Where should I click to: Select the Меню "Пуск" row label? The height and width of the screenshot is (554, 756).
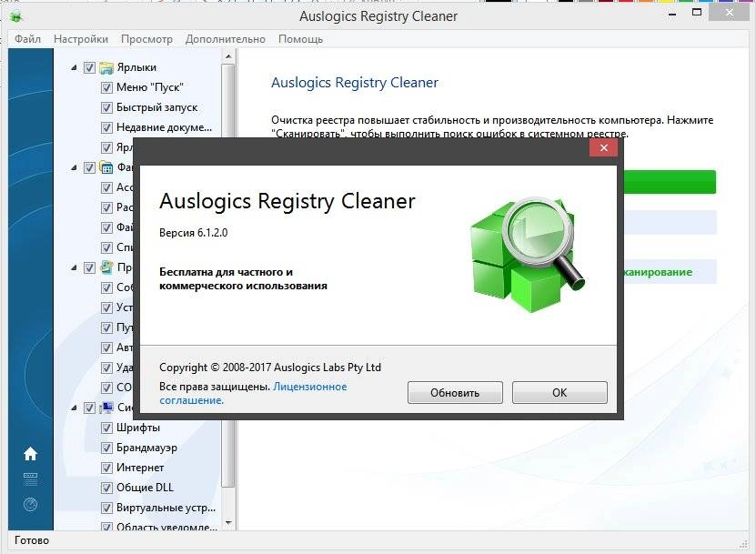click(149, 87)
